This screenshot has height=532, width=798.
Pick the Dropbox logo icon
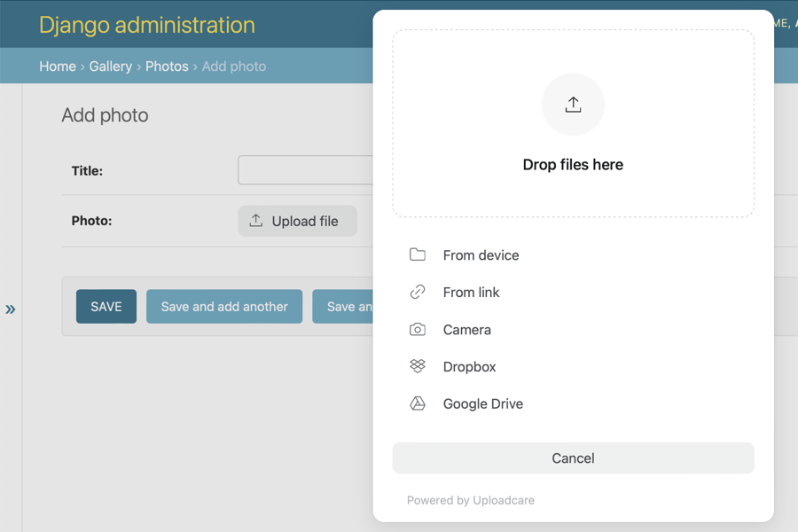pyautogui.click(x=418, y=366)
